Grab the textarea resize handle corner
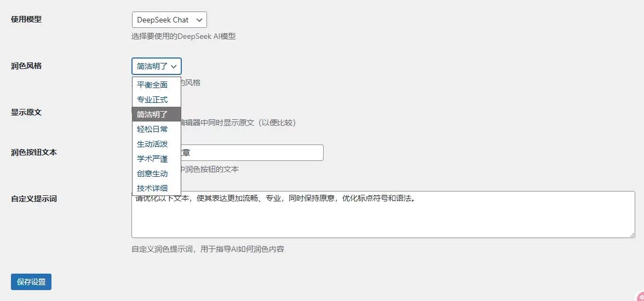This screenshot has height=301, width=644. point(632,234)
